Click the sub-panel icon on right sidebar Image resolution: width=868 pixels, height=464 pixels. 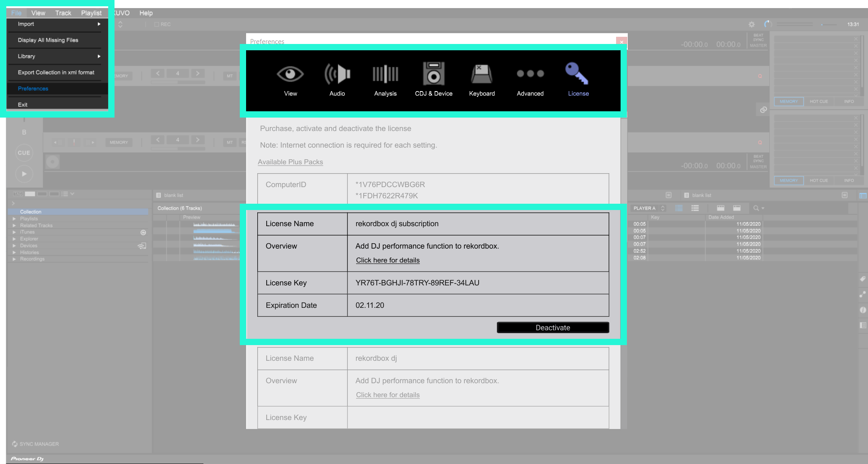pyautogui.click(x=863, y=325)
